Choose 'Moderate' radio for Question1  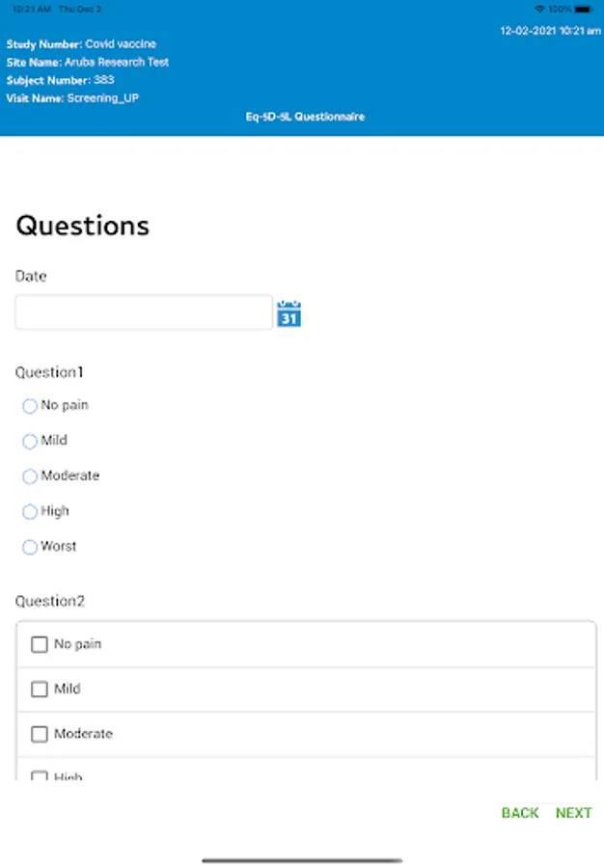point(30,476)
